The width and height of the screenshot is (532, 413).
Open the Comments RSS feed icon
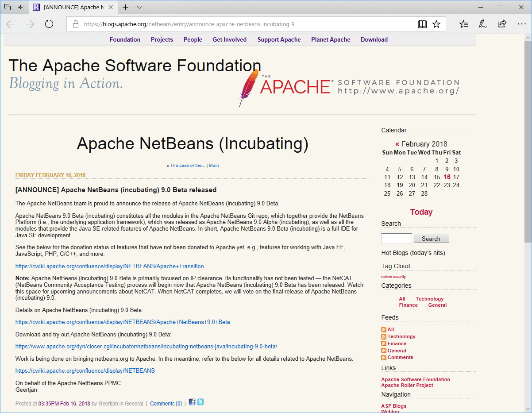[383, 357]
